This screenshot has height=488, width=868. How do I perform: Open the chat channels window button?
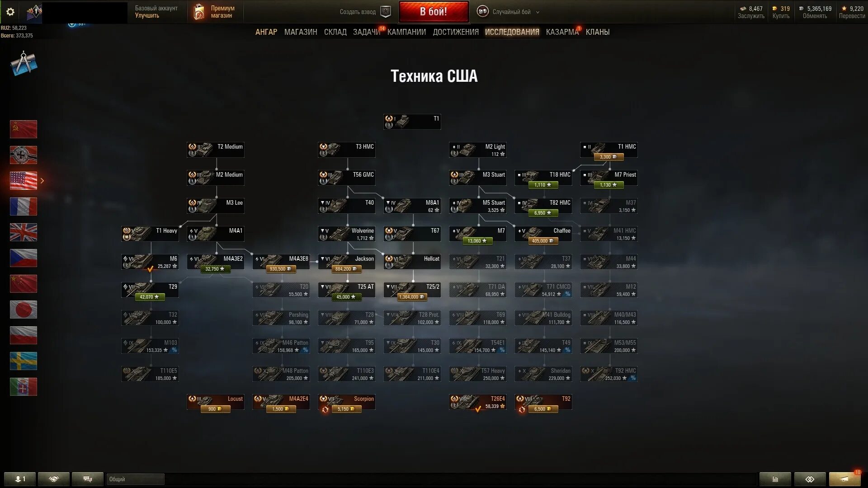tap(88, 479)
